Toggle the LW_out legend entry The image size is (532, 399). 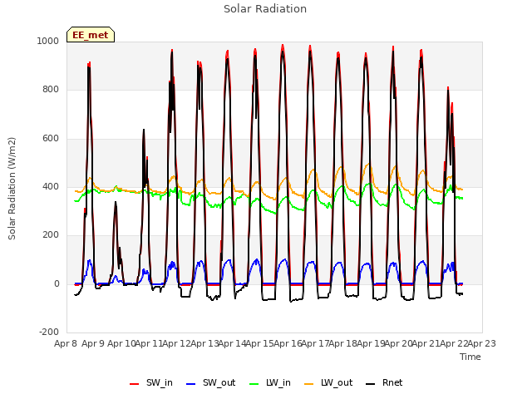click(x=328, y=382)
